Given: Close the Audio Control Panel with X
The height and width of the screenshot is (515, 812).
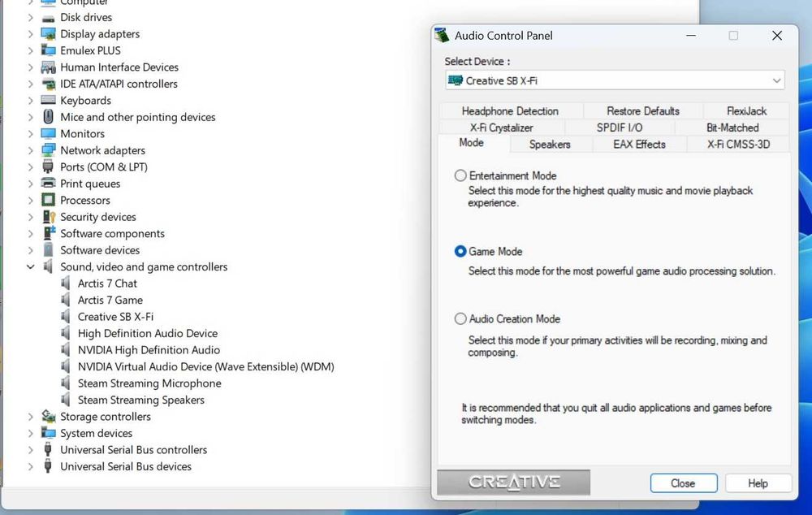Looking at the screenshot, I should (x=777, y=36).
